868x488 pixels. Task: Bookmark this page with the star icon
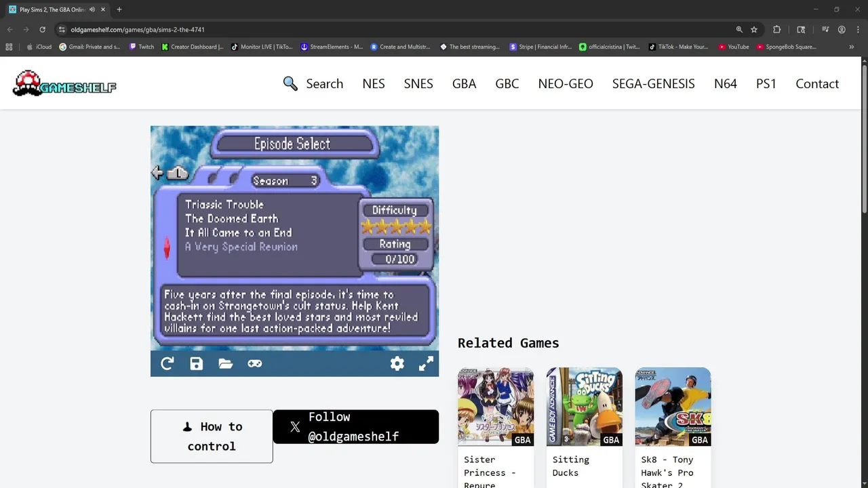(x=754, y=30)
